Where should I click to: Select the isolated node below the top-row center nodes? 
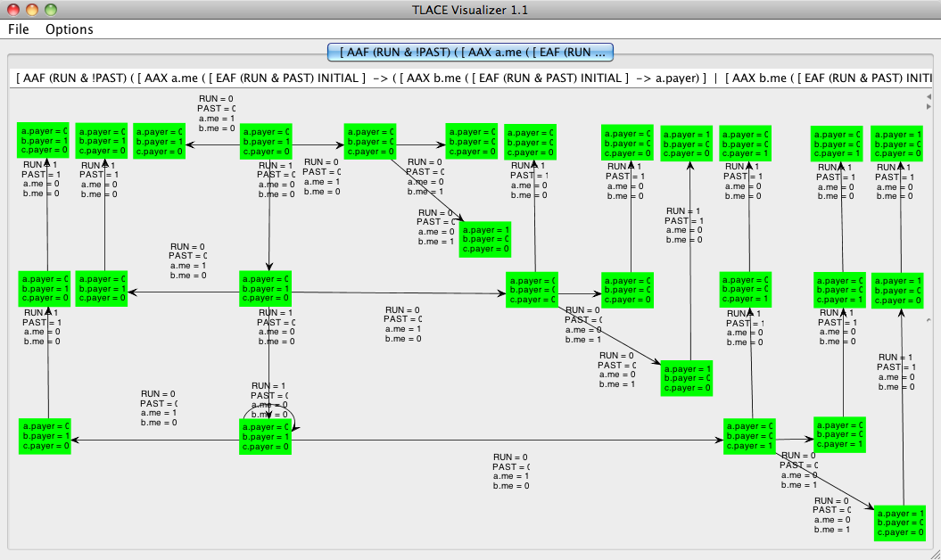(484, 239)
